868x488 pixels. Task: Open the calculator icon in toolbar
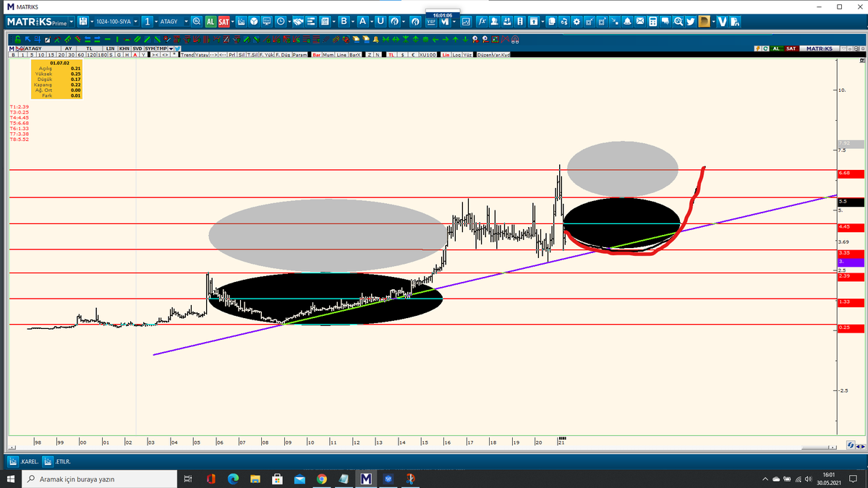coord(652,21)
